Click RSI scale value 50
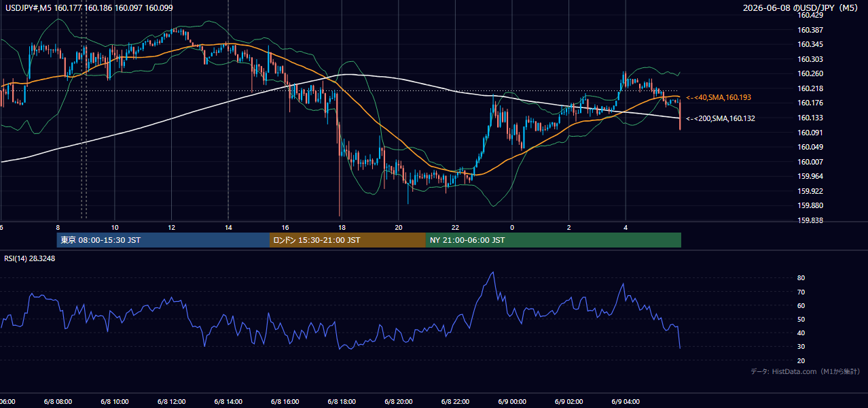The image size is (868, 408). point(801,319)
